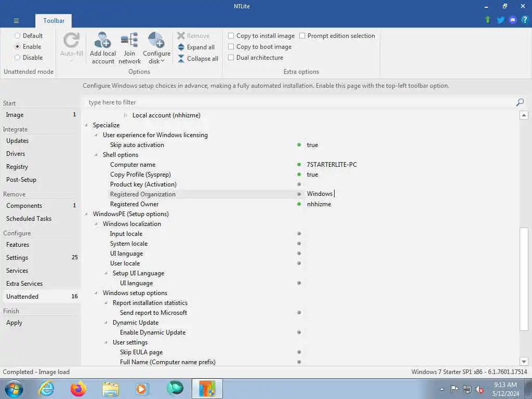Launch Internet Explorer from taskbar

click(46, 389)
